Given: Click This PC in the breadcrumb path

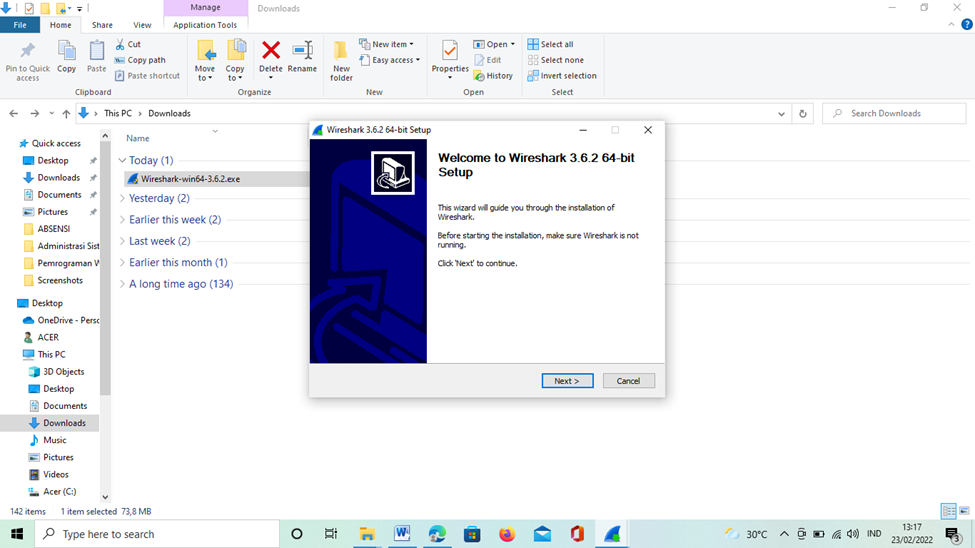Looking at the screenshot, I should point(118,113).
